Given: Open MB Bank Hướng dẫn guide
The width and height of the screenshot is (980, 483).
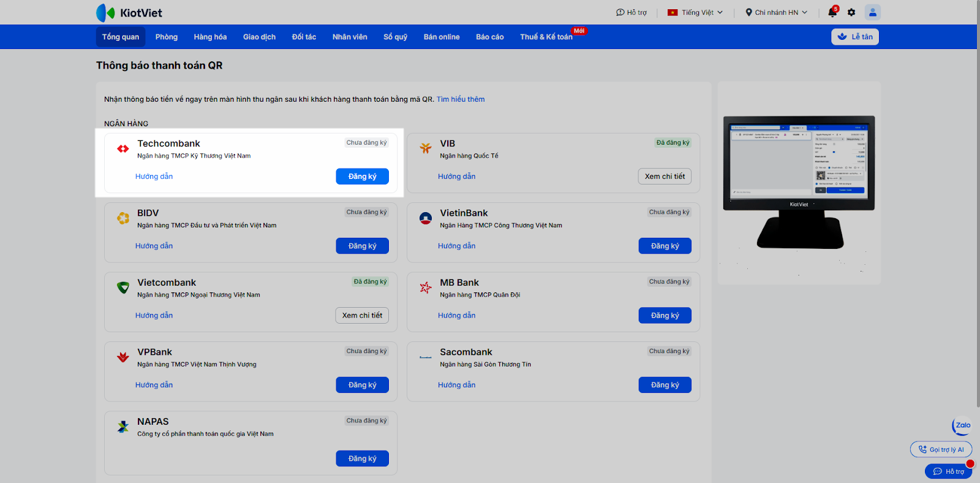Looking at the screenshot, I should click(x=457, y=316).
